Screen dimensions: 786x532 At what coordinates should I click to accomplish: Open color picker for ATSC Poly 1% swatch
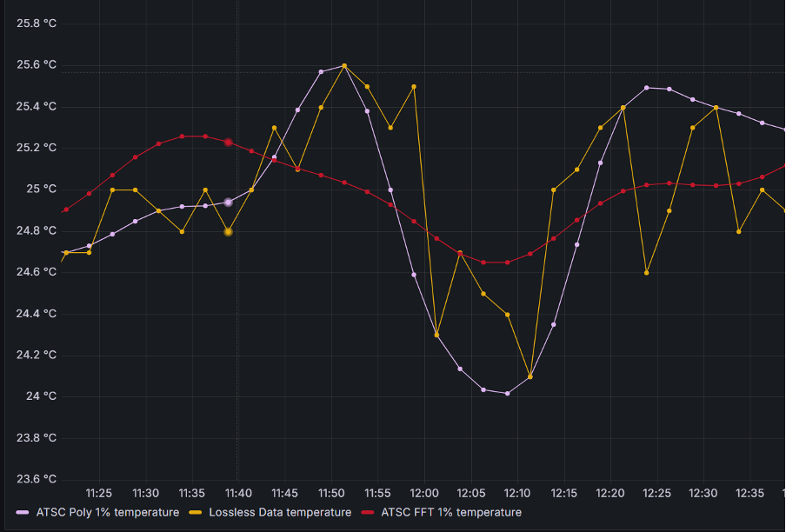pyautogui.click(x=23, y=513)
